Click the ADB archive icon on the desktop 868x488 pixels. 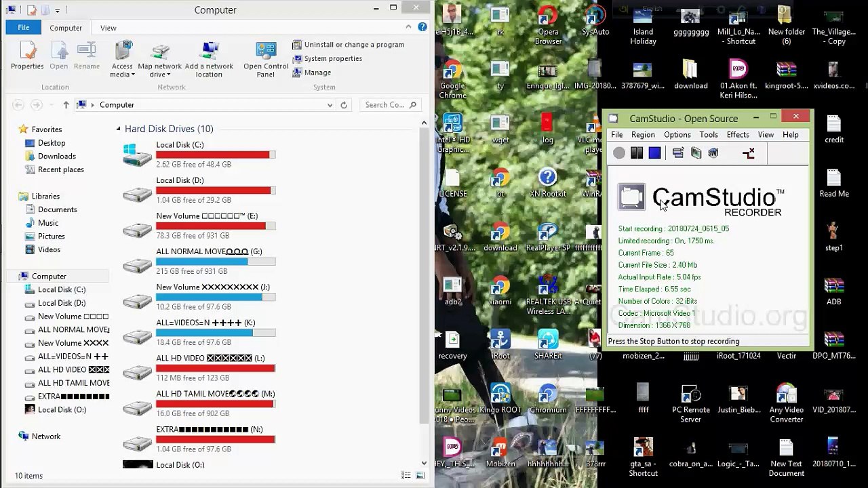834,291
